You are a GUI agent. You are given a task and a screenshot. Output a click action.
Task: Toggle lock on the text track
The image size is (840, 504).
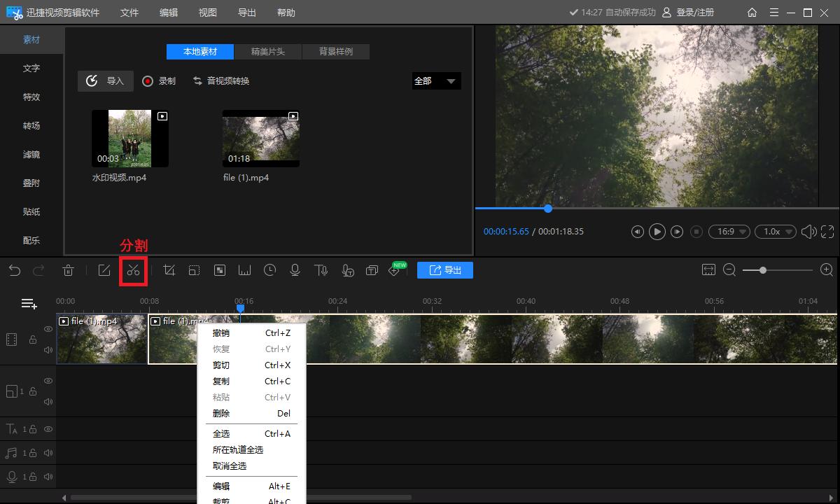pyautogui.click(x=32, y=429)
